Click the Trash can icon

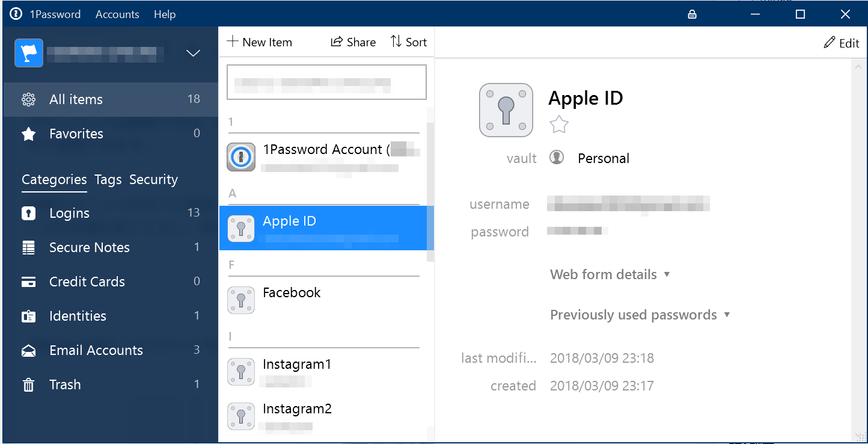click(x=28, y=384)
